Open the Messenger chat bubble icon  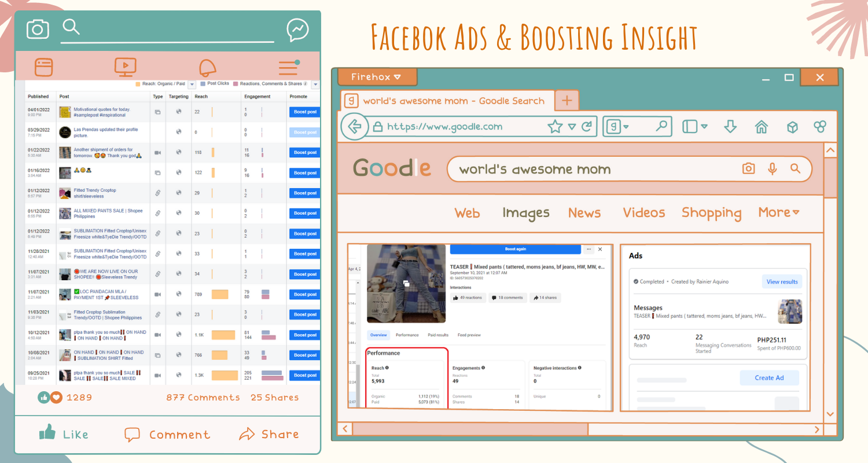coord(297,30)
